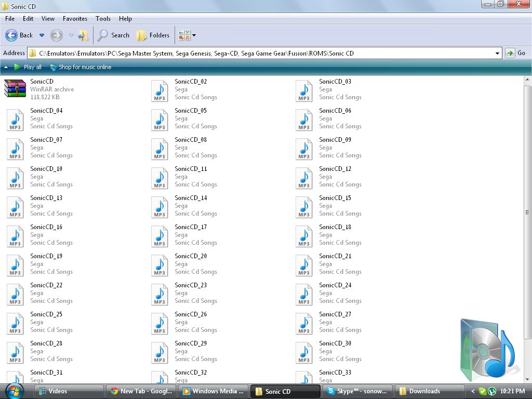Switch to Windows Media taskbar button
Screen dimensions: 532x399
[213, 391]
